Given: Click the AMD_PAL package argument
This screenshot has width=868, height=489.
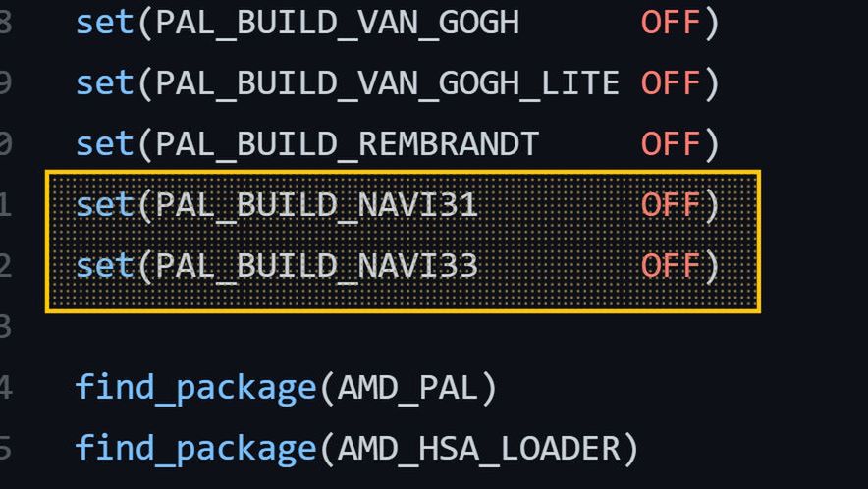Looking at the screenshot, I should click(x=407, y=387).
